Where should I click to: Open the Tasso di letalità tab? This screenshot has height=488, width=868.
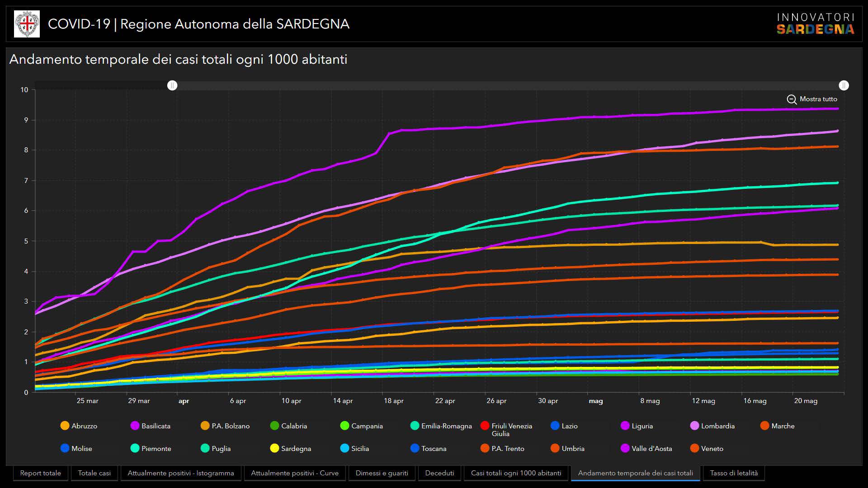pos(733,473)
